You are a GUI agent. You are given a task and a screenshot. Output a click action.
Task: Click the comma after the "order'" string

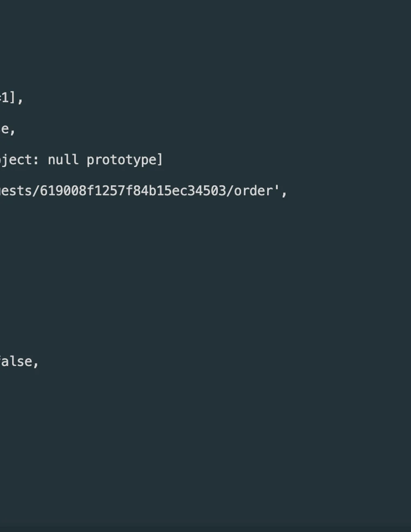(284, 192)
